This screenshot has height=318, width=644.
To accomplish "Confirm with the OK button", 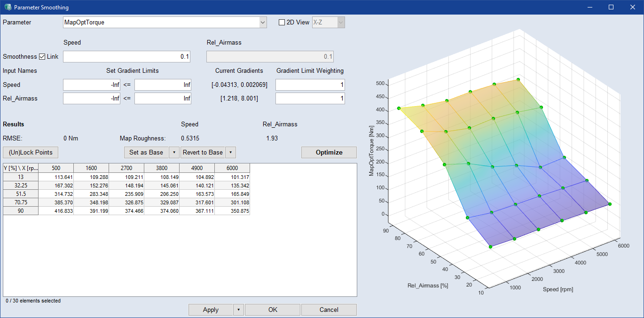I will (273, 310).
